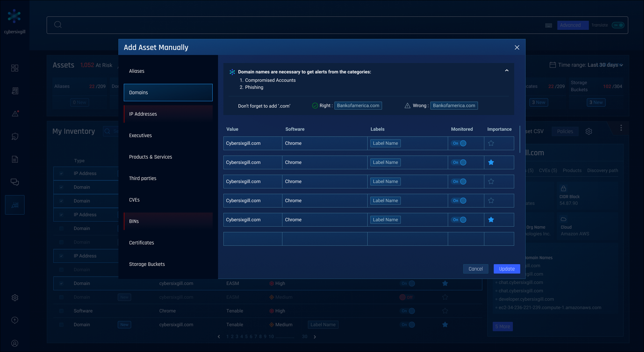This screenshot has width=644, height=352.
Task: Toggle Monitored switch in the fifth dialog row
Action: 459,220
